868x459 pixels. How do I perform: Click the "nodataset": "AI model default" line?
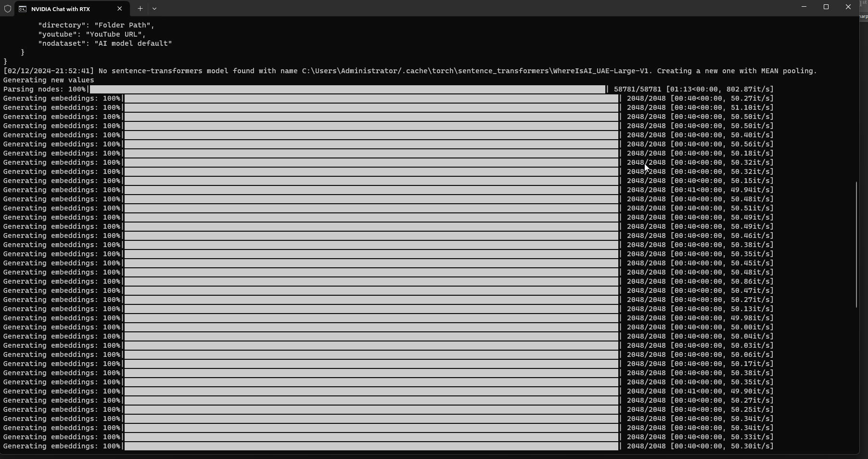click(x=105, y=43)
